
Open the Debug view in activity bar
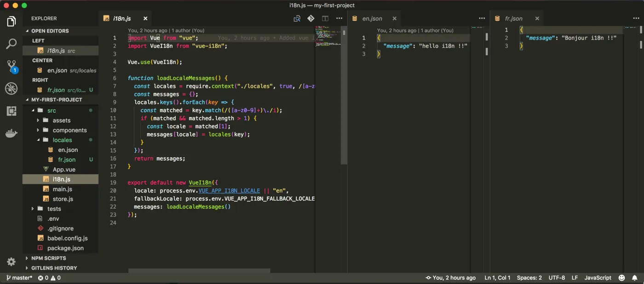click(11, 88)
